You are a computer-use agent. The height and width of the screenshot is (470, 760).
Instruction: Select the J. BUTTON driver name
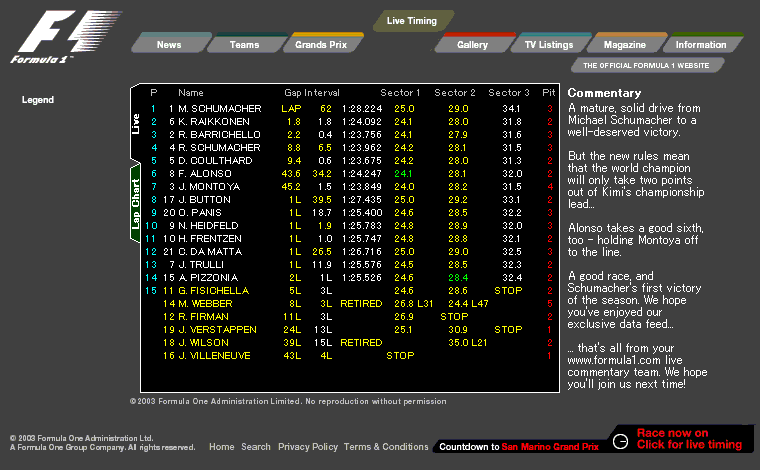tap(204, 200)
